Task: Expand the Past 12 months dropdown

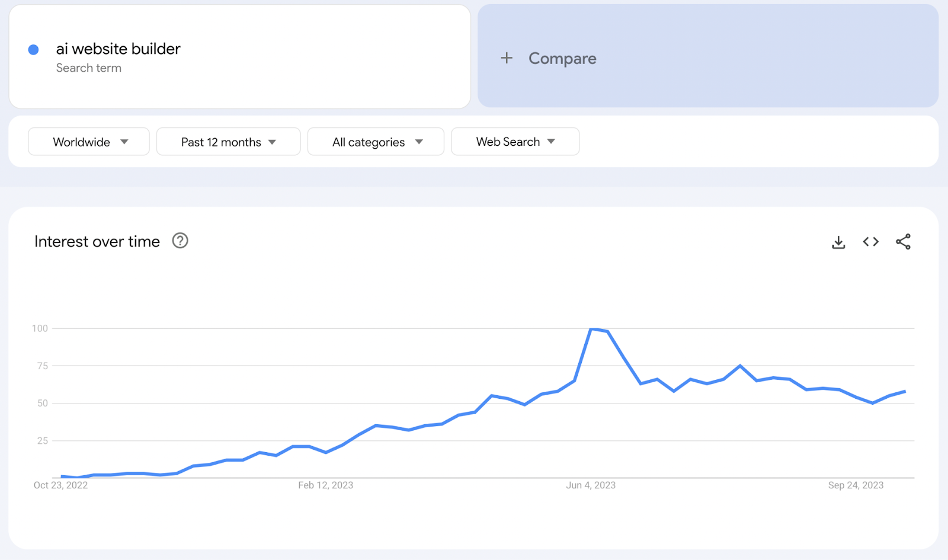Action: [228, 142]
